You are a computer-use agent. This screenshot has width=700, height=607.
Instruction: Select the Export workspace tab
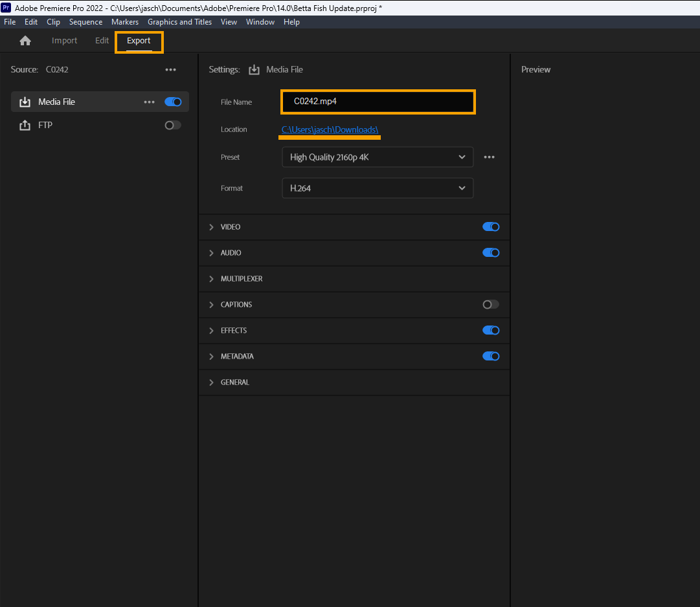coord(139,41)
